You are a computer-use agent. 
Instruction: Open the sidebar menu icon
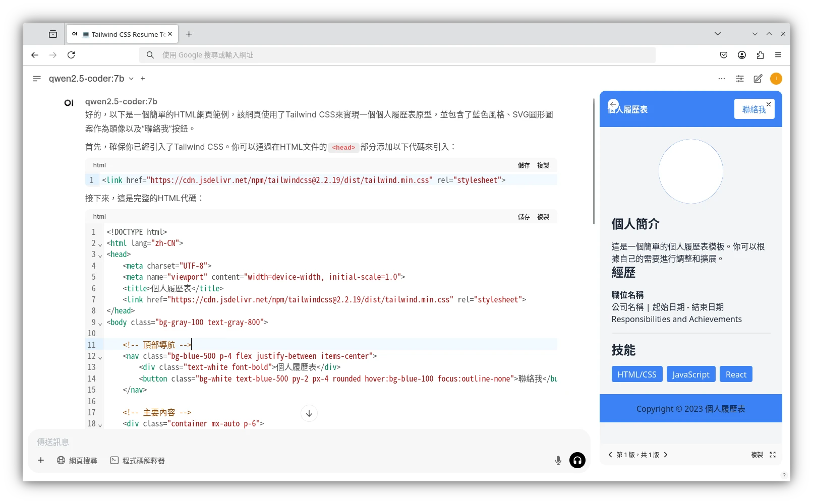[x=36, y=79]
